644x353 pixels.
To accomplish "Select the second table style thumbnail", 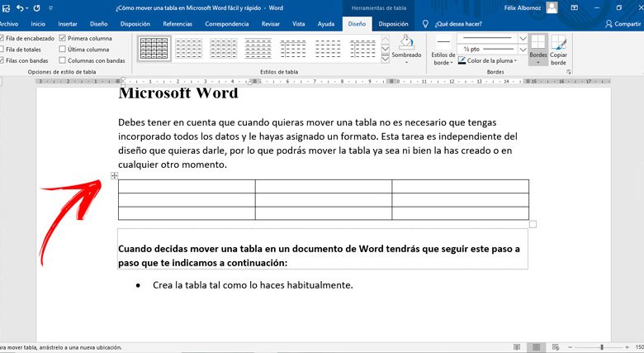I will click(x=188, y=48).
